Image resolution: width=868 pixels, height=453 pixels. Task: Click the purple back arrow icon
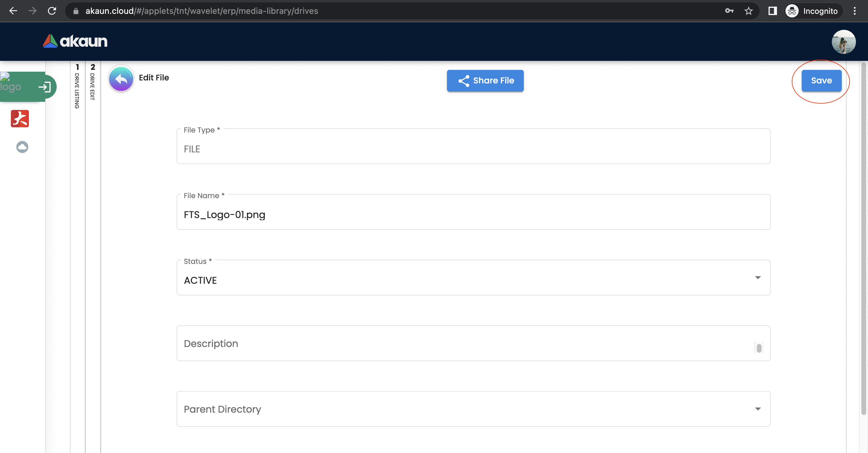pyautogui.click(x=121, y=79)
